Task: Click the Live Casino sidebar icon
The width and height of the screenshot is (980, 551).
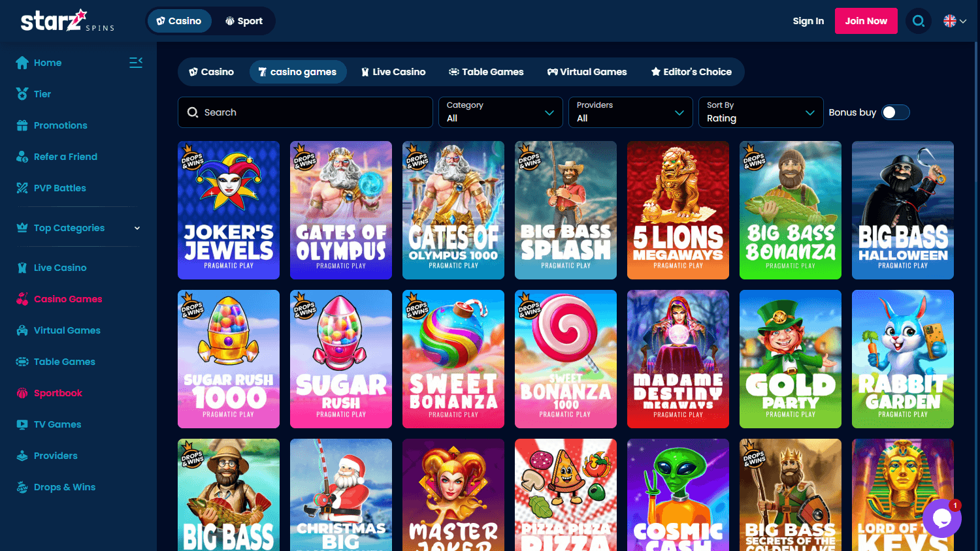Action: [22, 268]
